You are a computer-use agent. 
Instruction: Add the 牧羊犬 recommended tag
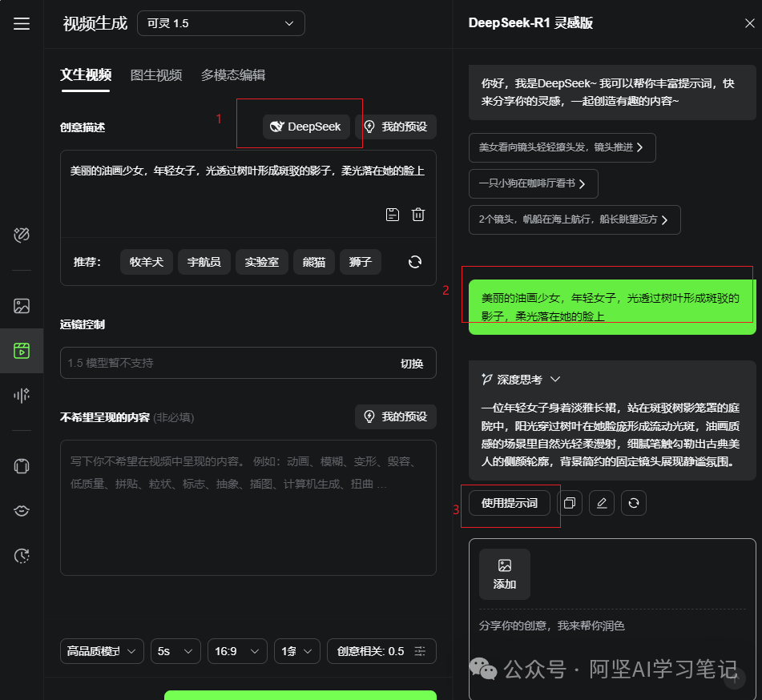(147, 263)
